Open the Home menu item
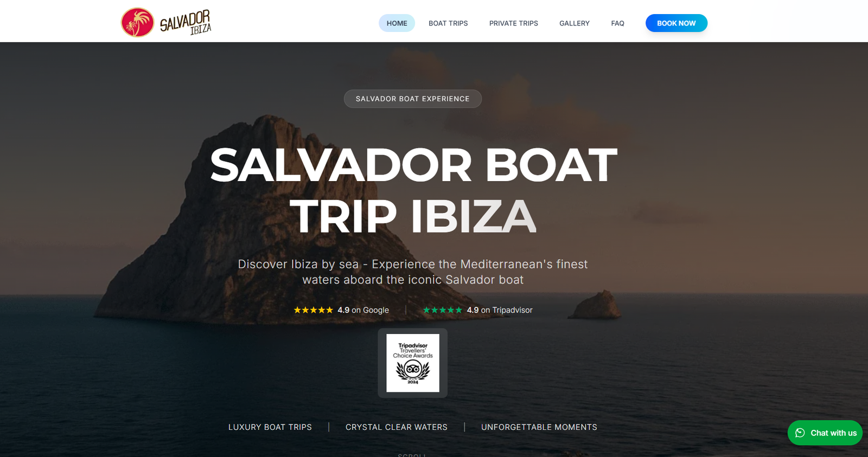The height and width of the screenshot is (457, 868). click(x=397, y=23)
